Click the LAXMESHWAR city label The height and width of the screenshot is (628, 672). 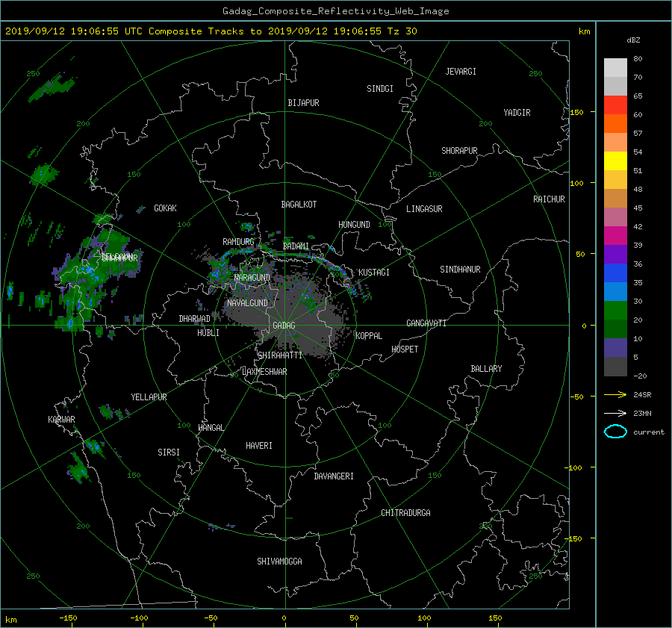pyautogui.click(x=264, y=372)
